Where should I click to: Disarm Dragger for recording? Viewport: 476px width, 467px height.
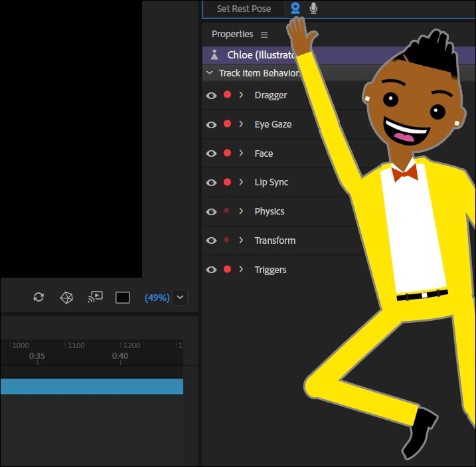pos(227,95)
